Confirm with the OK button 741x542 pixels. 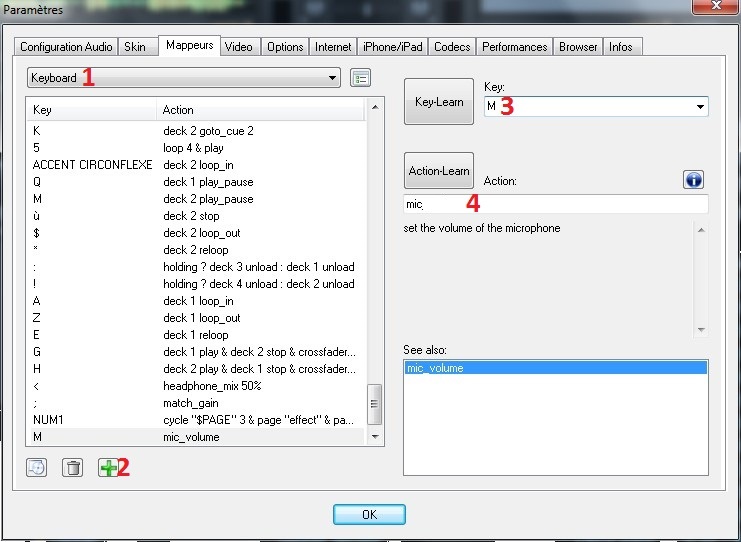369,515
